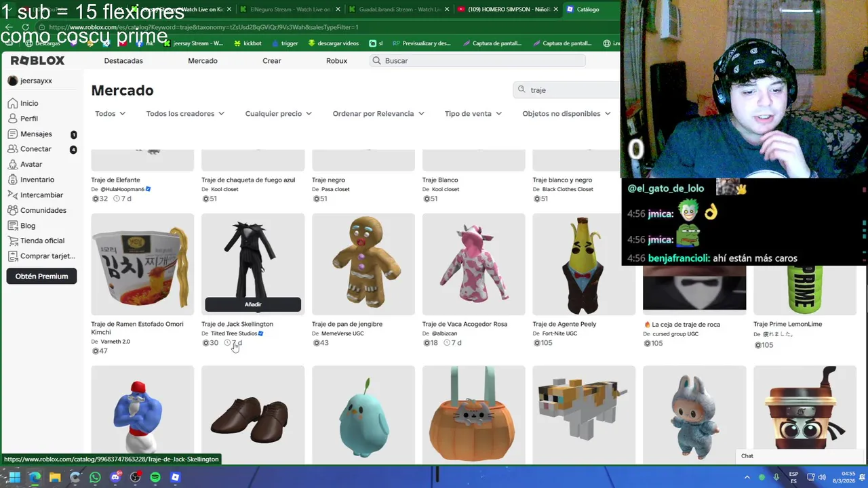Open WhatsApp from the taskbar
Screen dimensions: 868x488
95,477
